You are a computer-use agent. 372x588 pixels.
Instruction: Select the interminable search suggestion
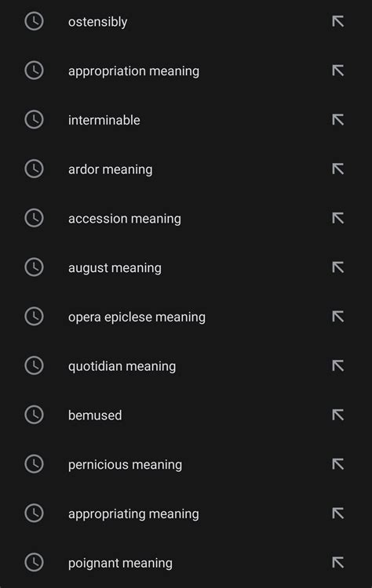[x=186, y=120]
